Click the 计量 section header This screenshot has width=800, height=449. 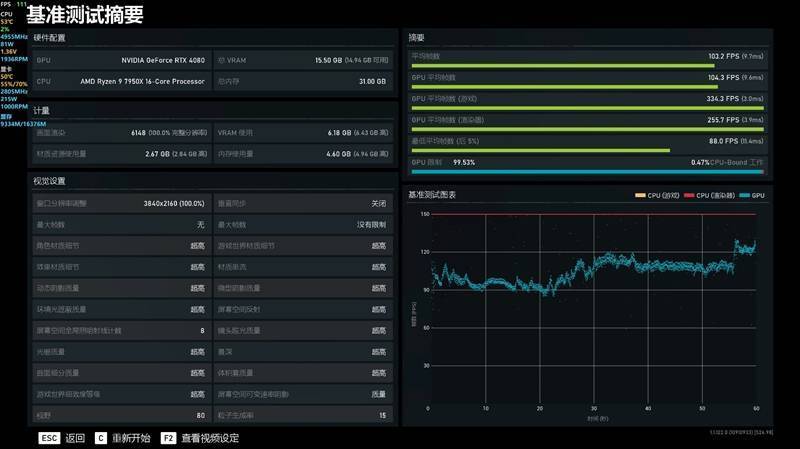pos(41,111)
